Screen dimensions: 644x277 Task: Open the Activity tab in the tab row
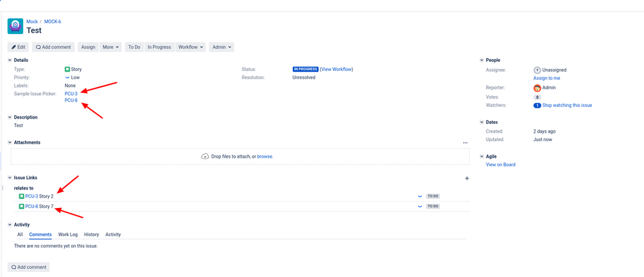click(113, 234)
